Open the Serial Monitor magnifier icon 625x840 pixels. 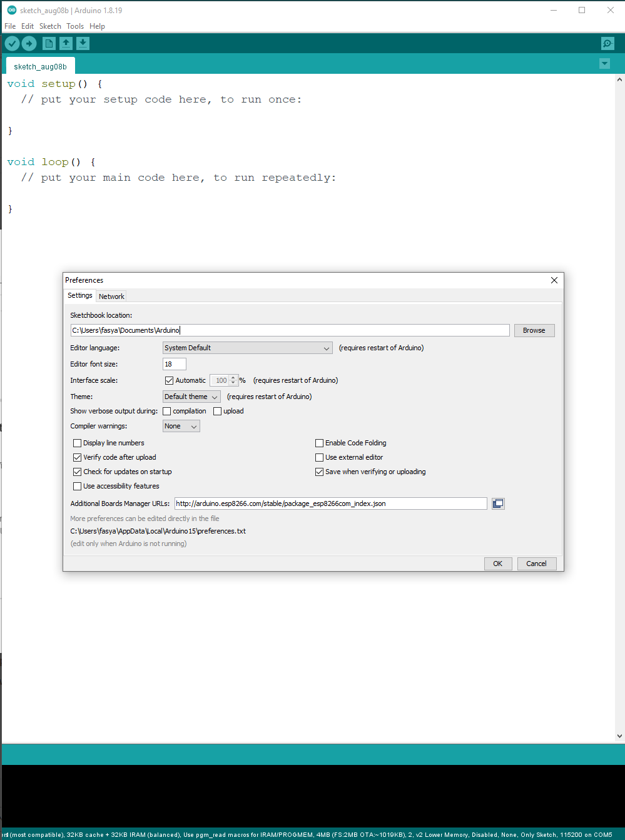click(607, 43)
